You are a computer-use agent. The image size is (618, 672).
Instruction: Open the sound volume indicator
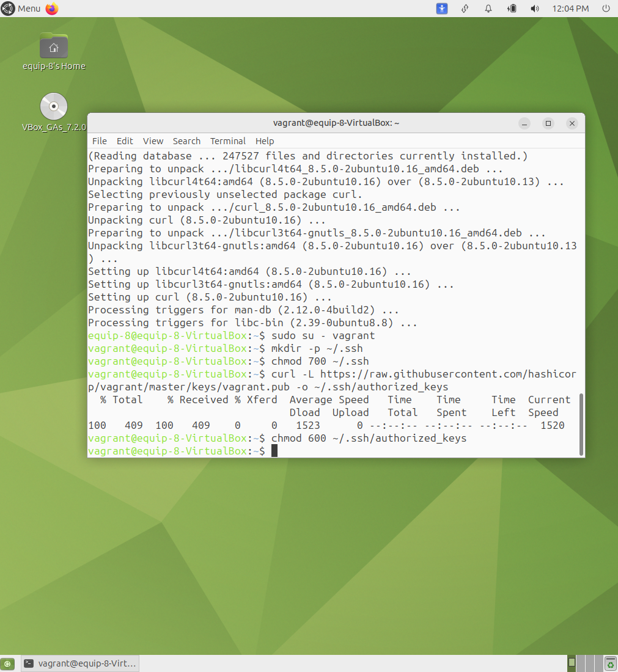pyautogui.click(x=535, y=9)
